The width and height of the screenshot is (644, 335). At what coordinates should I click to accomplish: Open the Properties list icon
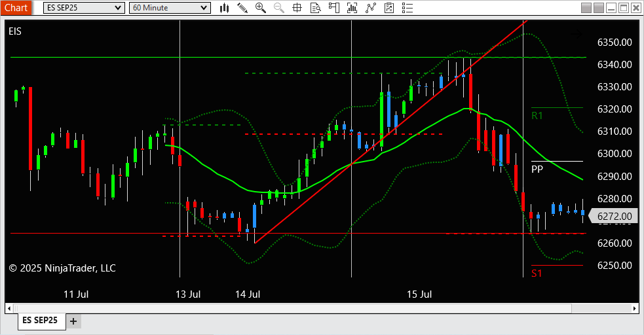click(x=407, y=8)
